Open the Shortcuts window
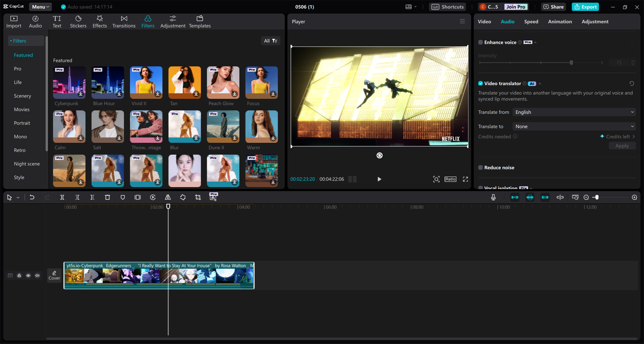644x344 pixels. (x=448, y=7)
